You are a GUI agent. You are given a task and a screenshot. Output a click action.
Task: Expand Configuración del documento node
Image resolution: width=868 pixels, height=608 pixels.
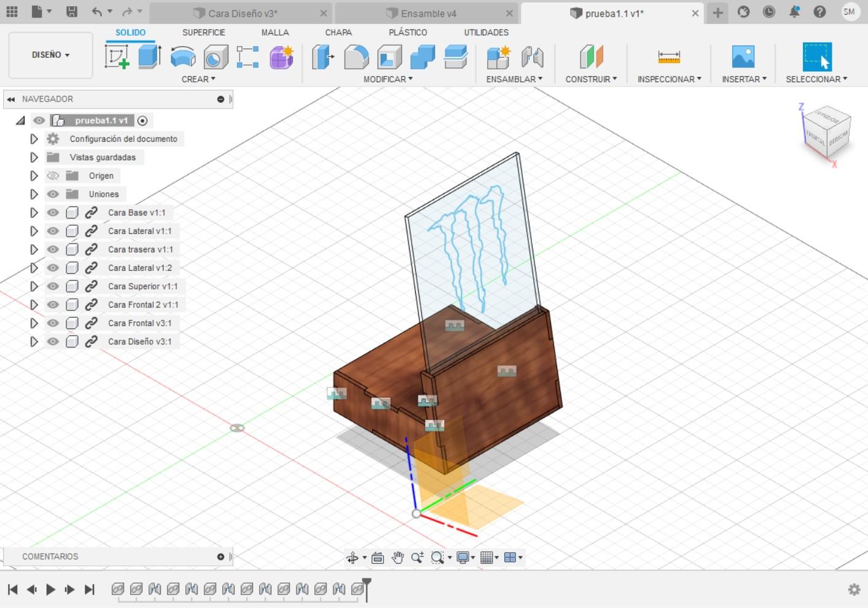[x=34, y=139]
